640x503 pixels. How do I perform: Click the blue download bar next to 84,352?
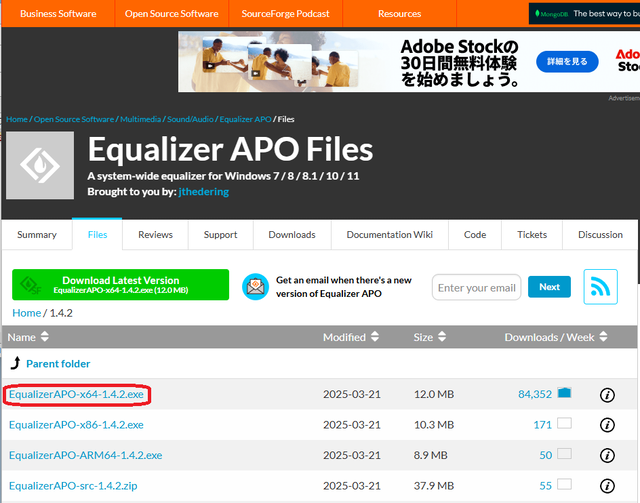coord(564,393)
